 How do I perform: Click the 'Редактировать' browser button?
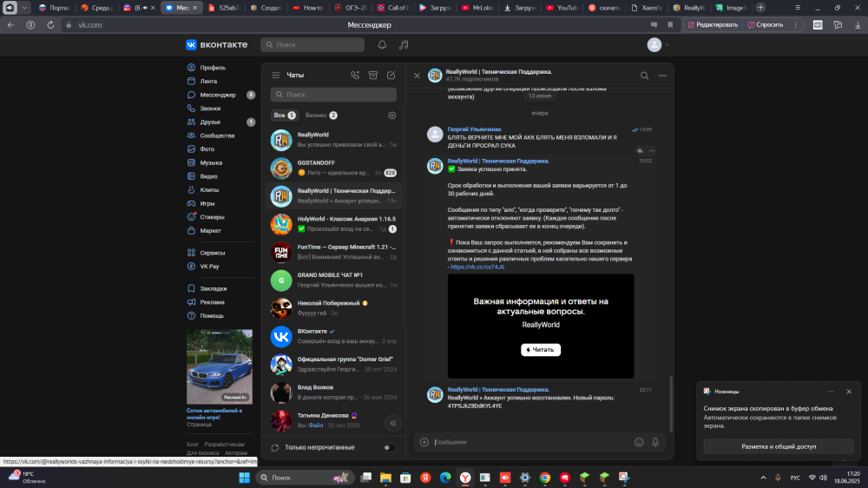coord(713,25)
